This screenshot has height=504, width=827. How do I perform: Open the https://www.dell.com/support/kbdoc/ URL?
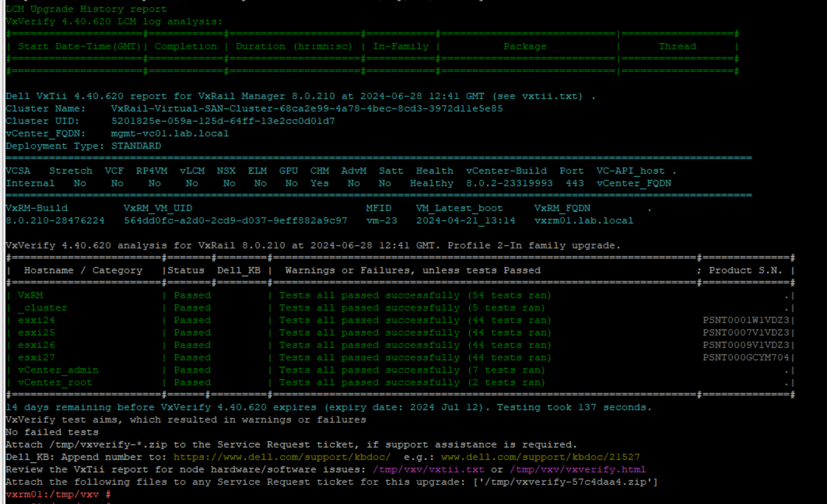[x=282, y=457]
